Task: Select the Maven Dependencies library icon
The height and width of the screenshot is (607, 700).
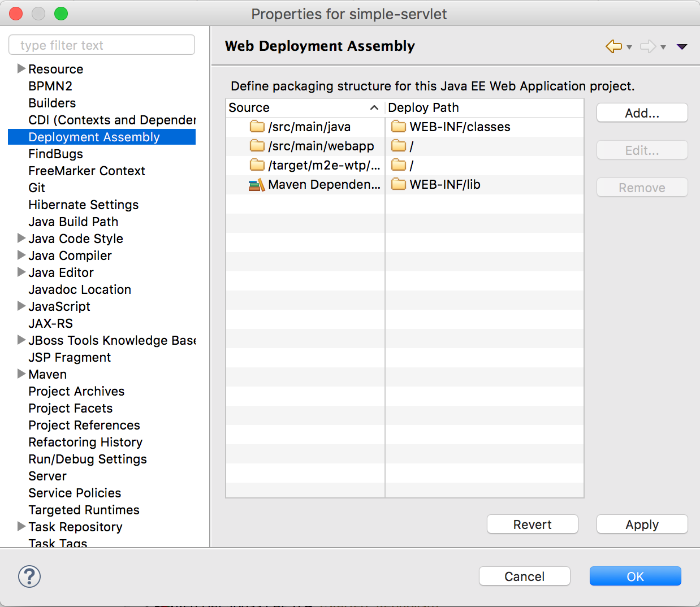Action: 257,184
